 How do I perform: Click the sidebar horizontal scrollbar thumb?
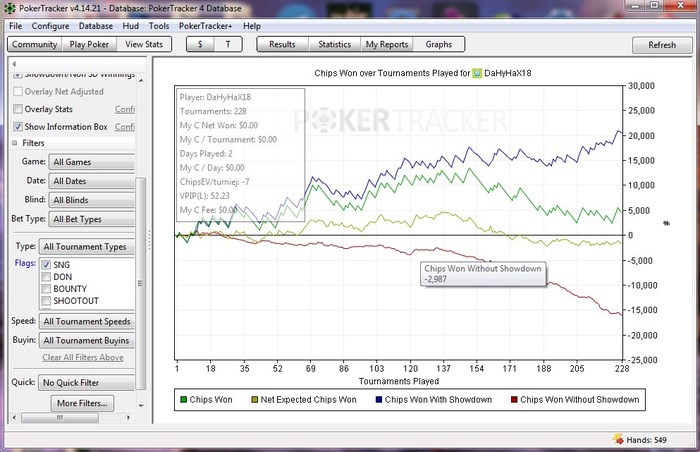click(60, 418)
